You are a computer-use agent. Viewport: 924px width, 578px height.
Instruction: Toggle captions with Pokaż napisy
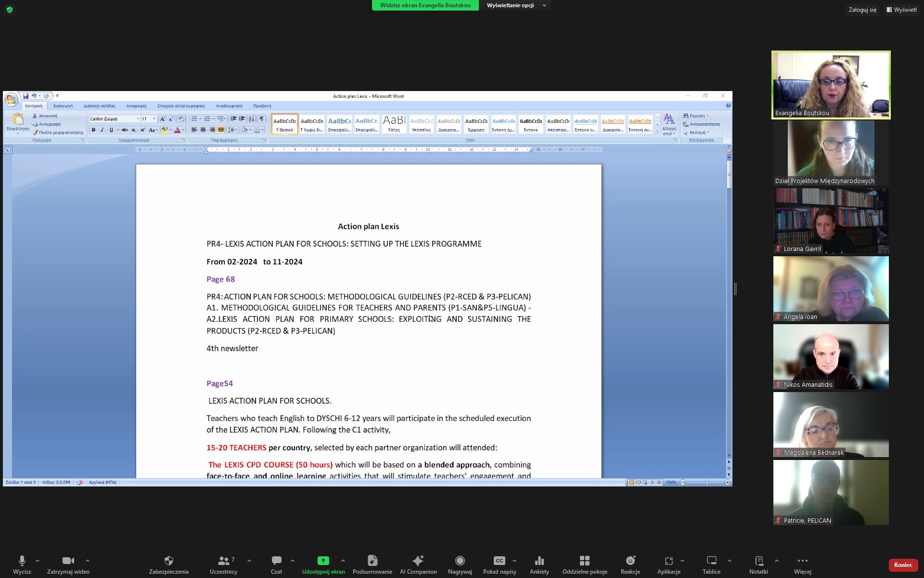tap(500, 564)
